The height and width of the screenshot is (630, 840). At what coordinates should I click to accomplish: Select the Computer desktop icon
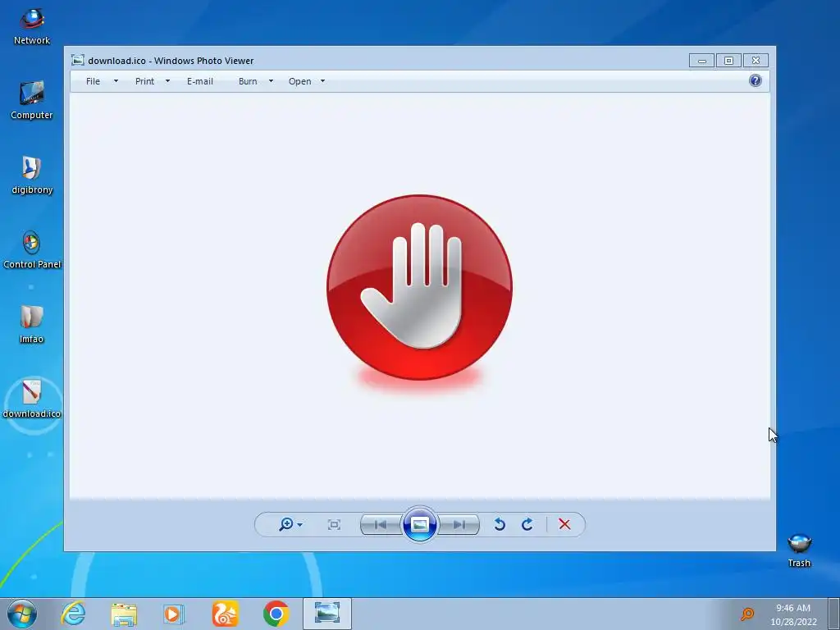coord(32,101)
